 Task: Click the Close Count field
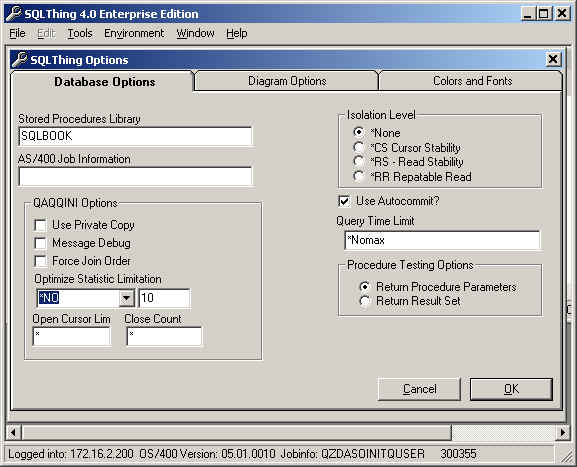(x=164, y=336)
